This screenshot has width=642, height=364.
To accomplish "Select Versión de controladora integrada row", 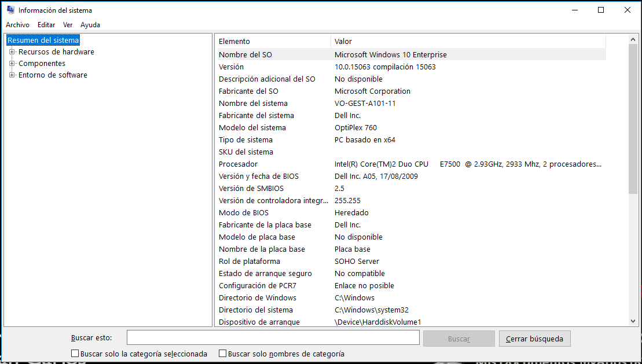I will tap(412, 201).
